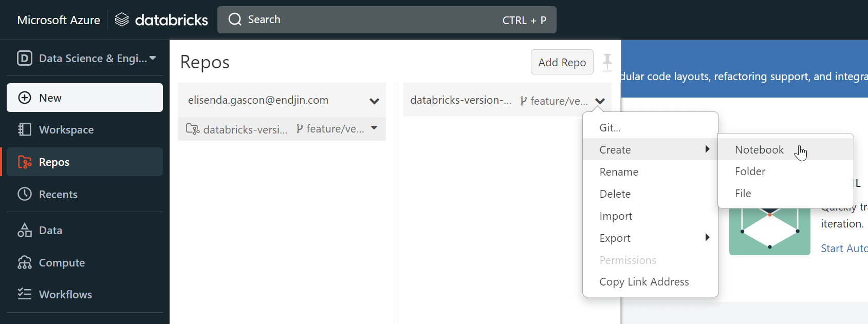Image resolution: width=868 pixels, height=324 pixels.
Task: Click the AutoML illustration thumbnail
Action: click(x=769, y=232)
